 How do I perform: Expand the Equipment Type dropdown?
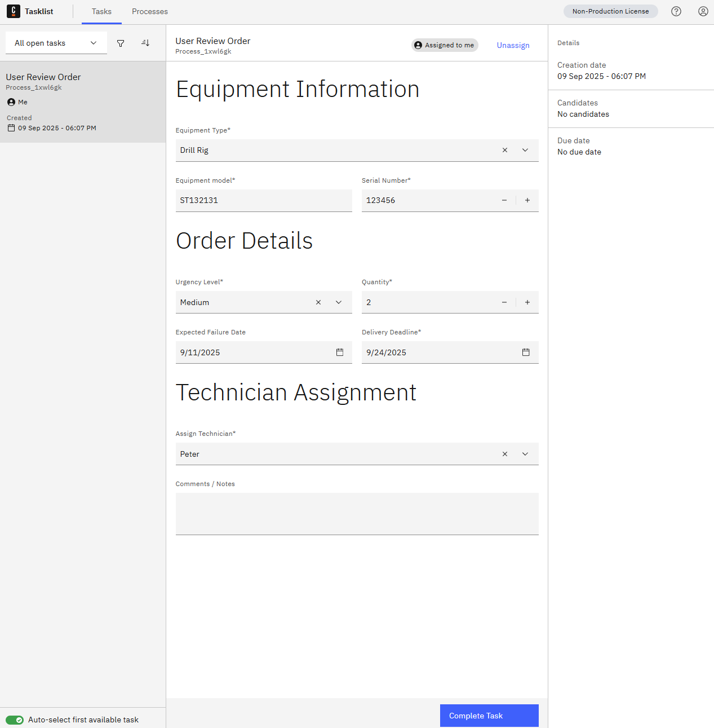pos(525,150)
